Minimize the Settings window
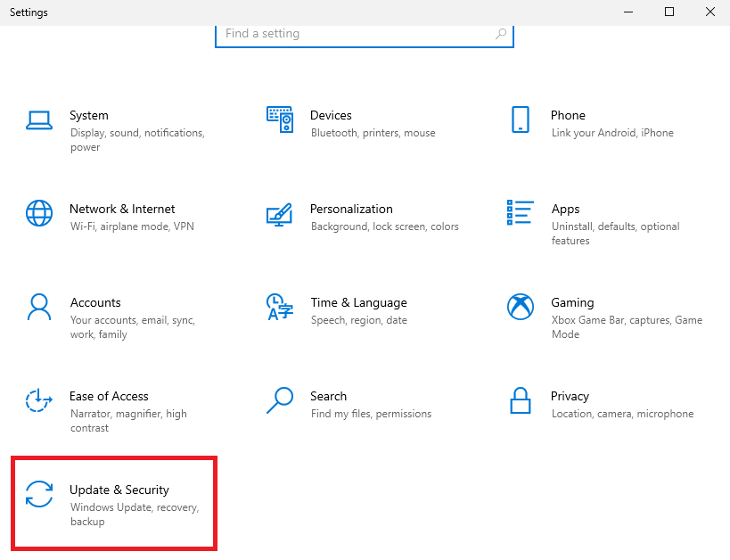This screenshot has width=730, height=560. point(628,12)
